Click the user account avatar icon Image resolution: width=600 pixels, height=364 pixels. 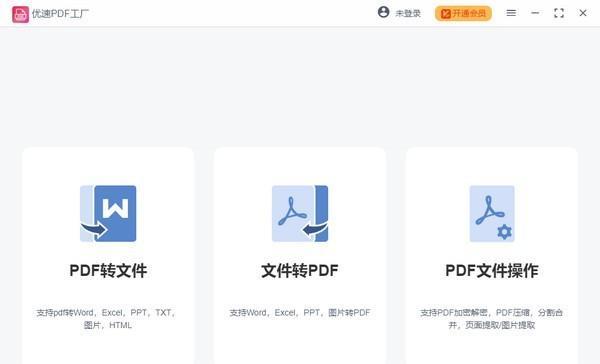tap(383, 12)
